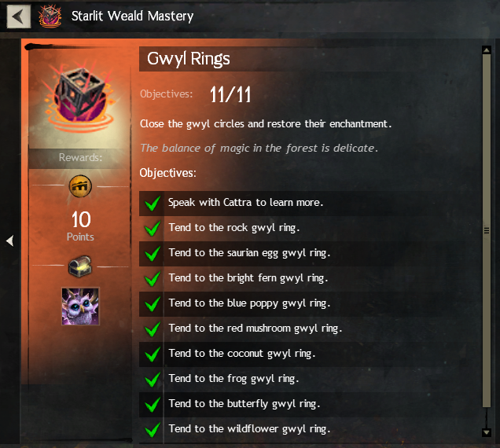Click the 10 Points reward text
The image size is (500, 448).
click(x=80, y=226)
